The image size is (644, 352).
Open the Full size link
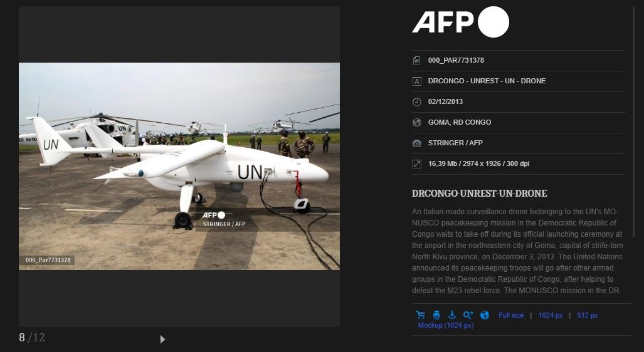[x=511, y=315]
